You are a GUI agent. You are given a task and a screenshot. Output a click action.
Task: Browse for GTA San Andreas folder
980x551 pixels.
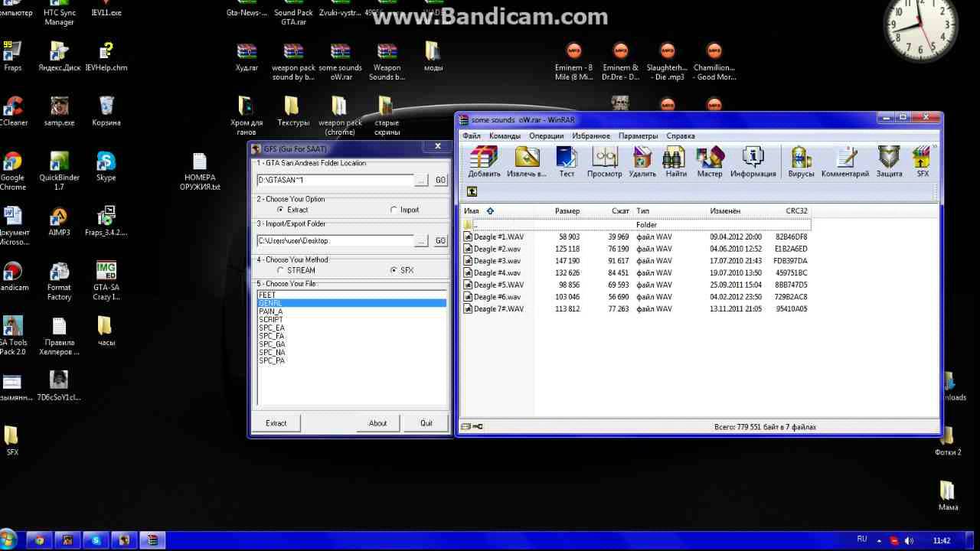point(422,181)
